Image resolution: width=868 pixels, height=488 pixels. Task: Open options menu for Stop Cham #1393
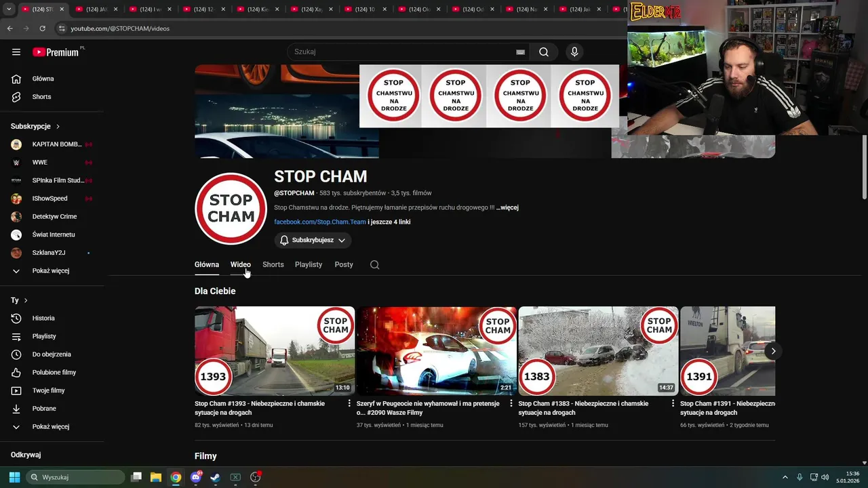pyautogui.click(x=350, y=403)
